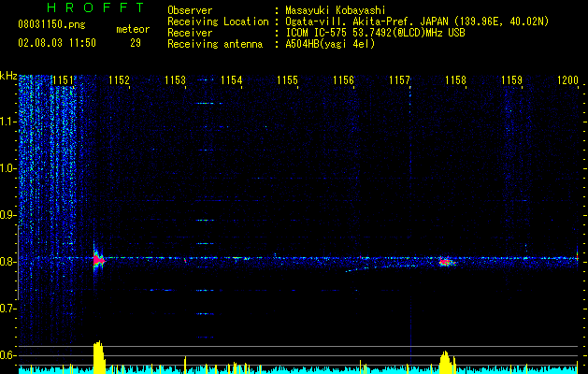This screenshot has height=374, width=588.
Task: Click the 1151 time marker
Action: point(63,80)
